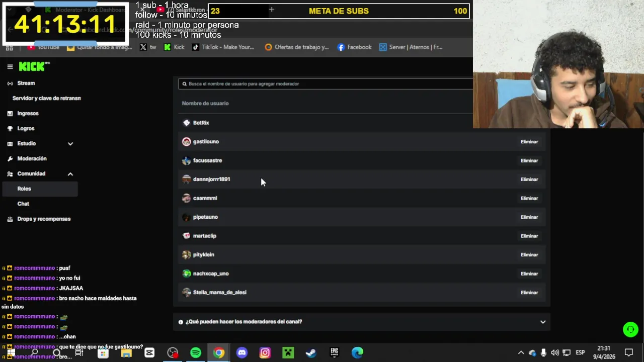Open Microsoft Edge from the taskbar
The width and height of the screenshot is (644, 362).
357,353
